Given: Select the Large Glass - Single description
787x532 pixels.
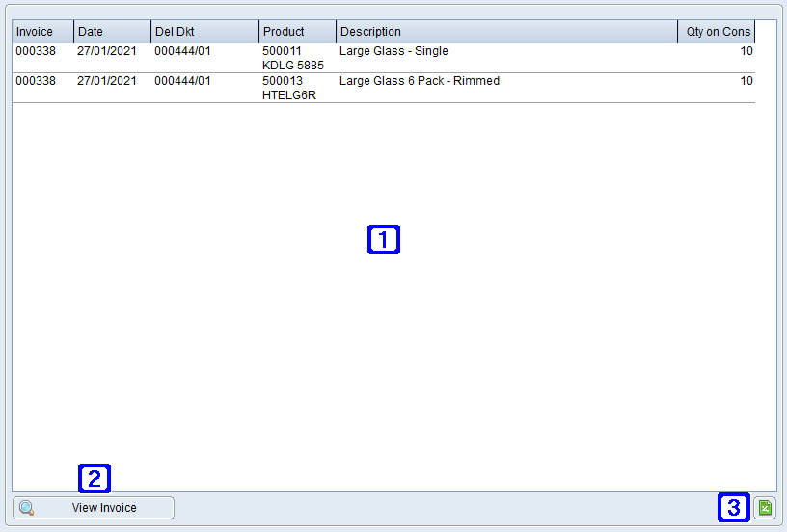Looking at the screenshot, I should (393, 51).
